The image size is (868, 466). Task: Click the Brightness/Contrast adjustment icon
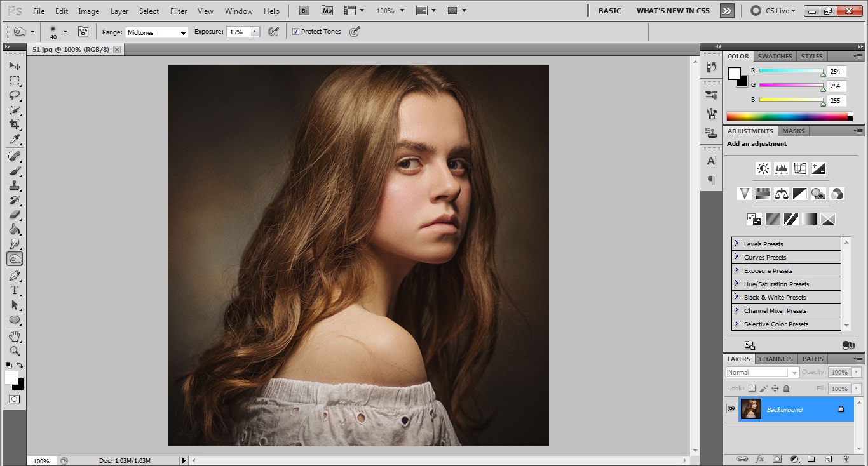tap(763, 168)
